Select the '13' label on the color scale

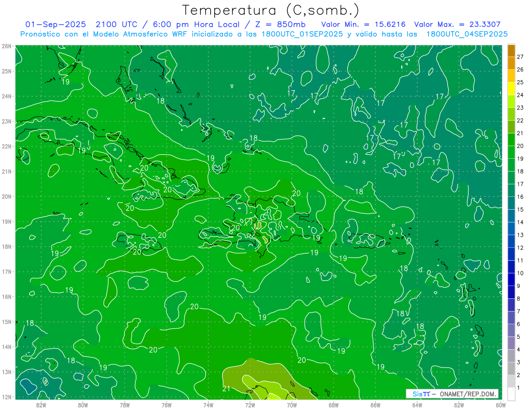coord(520,235)
